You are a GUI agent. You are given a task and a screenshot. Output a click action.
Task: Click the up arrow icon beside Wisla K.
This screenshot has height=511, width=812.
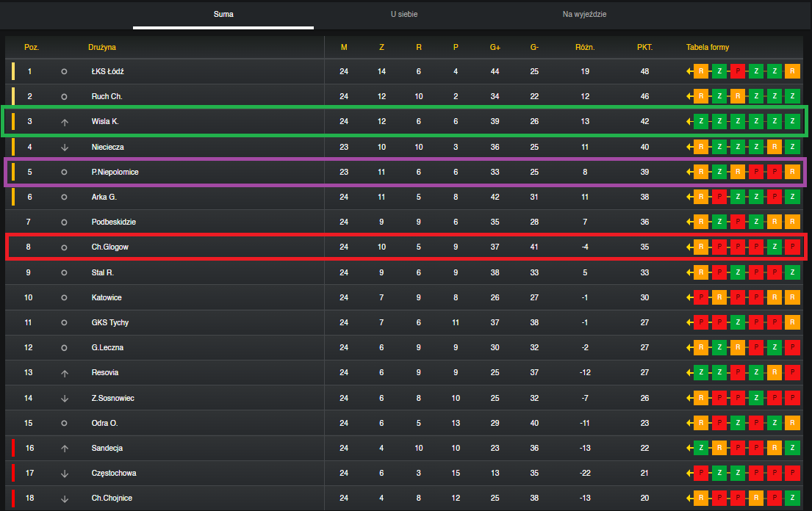[65, 123]
